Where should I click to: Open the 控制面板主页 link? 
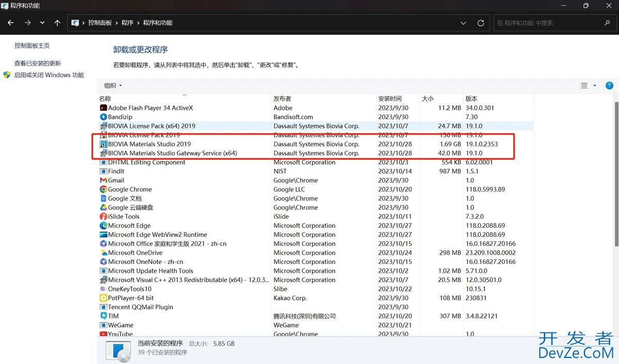pyautogui.click(x=32, y=46)
